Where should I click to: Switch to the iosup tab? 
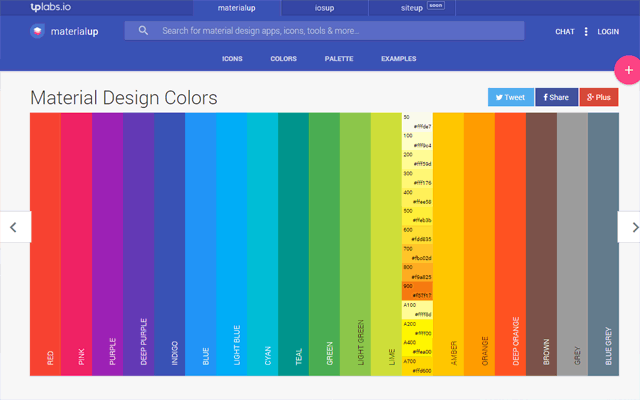325,7
